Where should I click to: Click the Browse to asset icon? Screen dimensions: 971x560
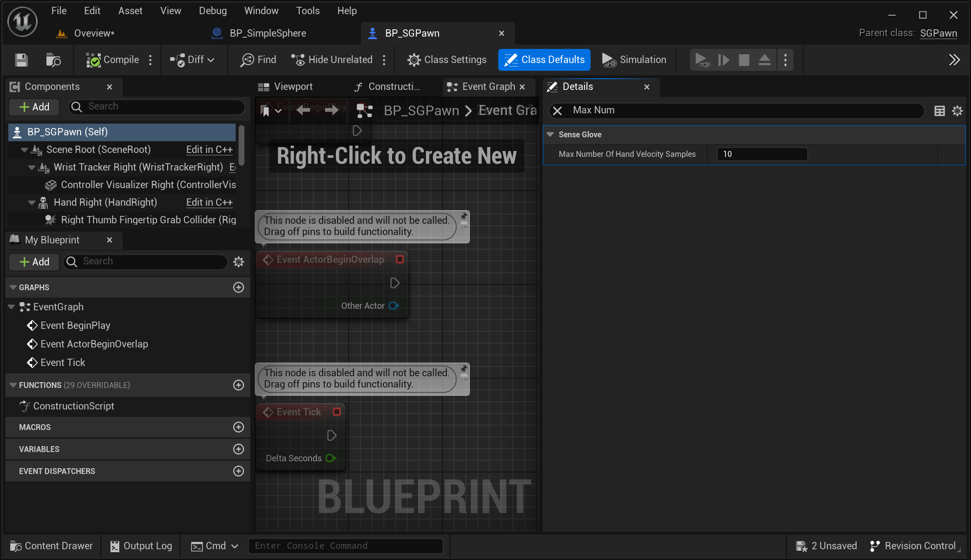point(53,60)
